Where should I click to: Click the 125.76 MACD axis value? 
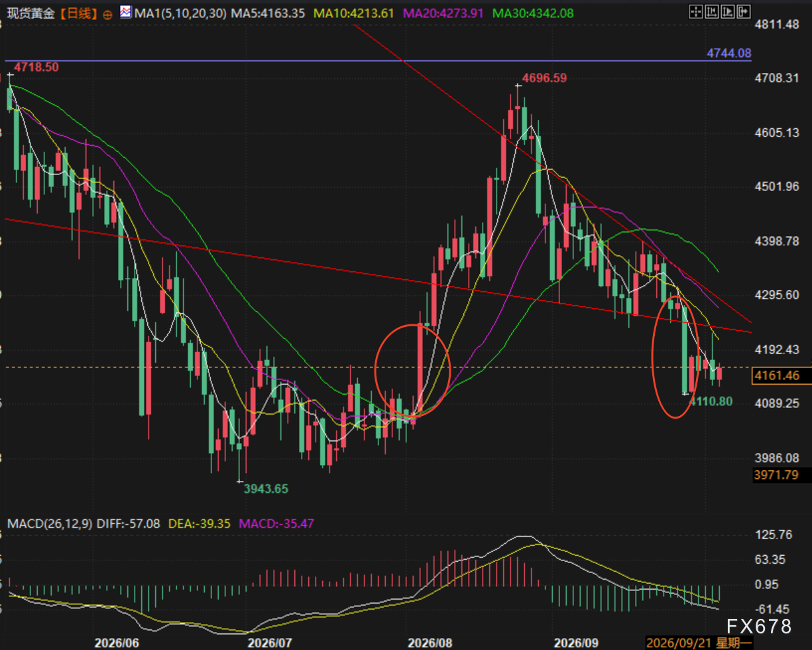pyautogui.click(x=772, y=535)
